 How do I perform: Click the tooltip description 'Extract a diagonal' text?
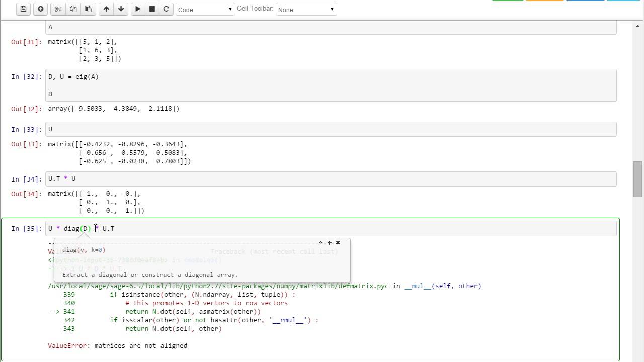tap(150, 275)
